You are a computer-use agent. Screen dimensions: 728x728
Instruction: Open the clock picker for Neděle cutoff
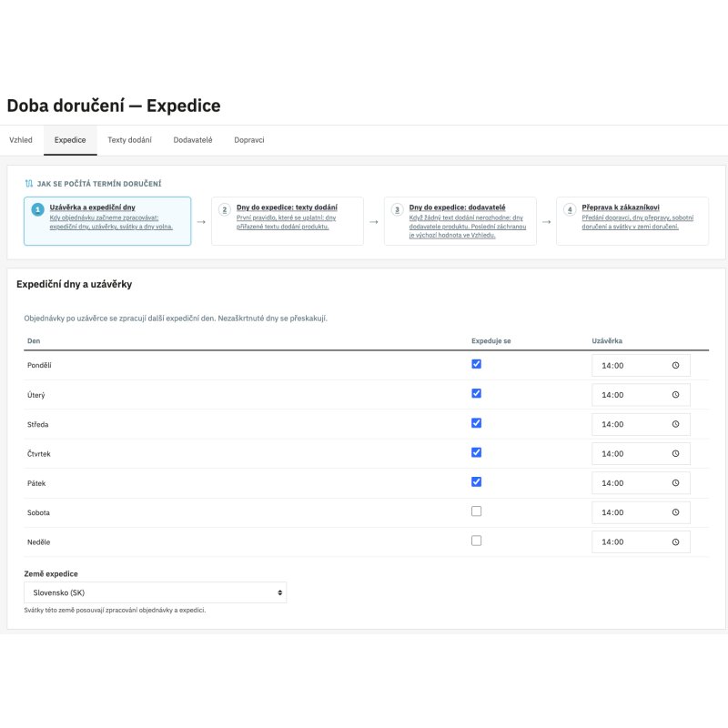click(675, 541)
